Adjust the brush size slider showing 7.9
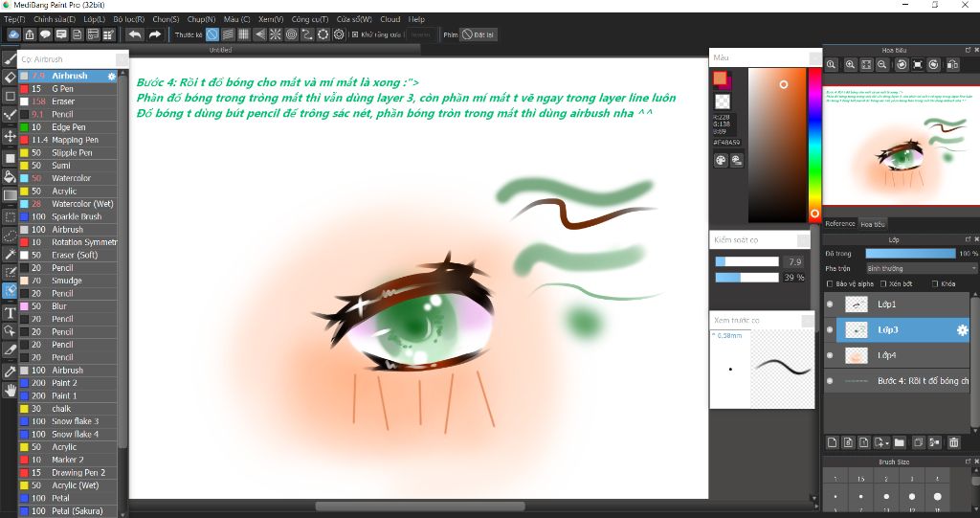The image size is (980, 518). click(746, 261)
